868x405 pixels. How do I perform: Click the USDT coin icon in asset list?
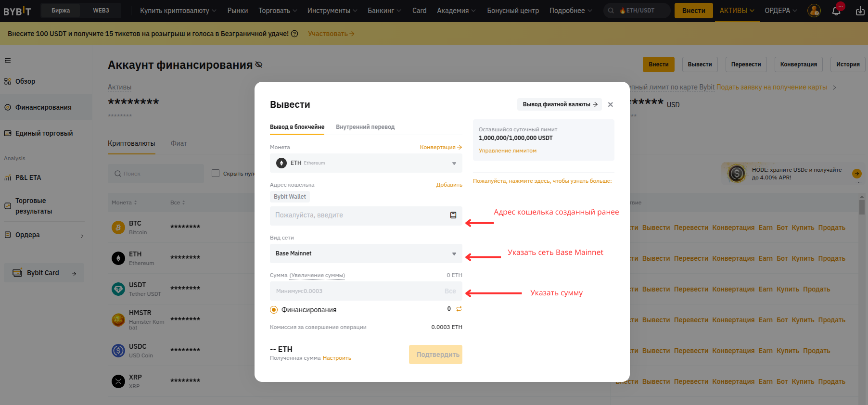(118, 289)
